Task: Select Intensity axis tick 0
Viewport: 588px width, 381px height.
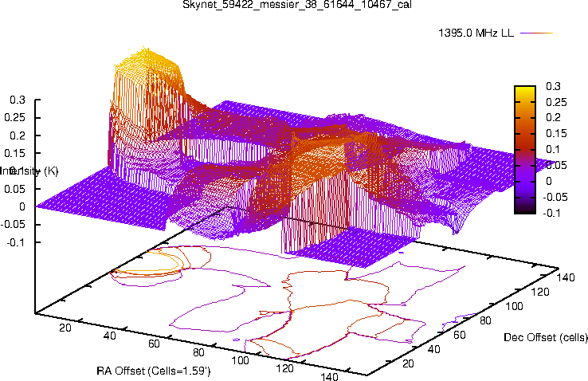Action: pos(22,206)
